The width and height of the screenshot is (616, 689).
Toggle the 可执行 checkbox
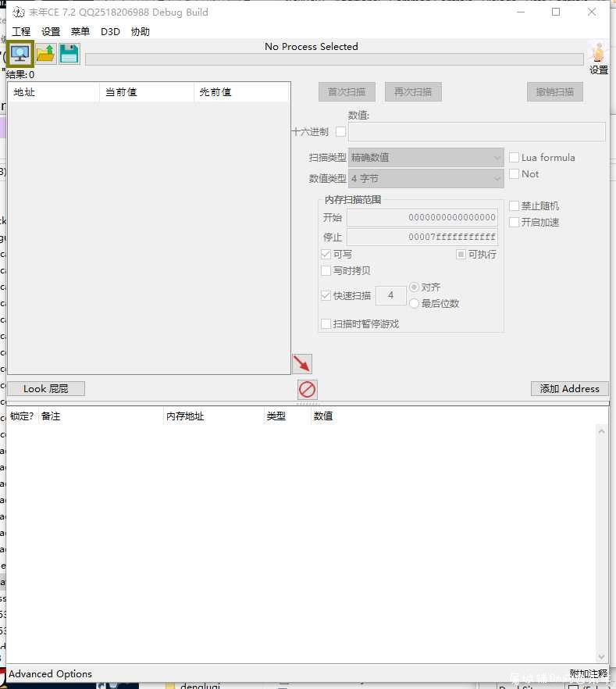[461, 254]
